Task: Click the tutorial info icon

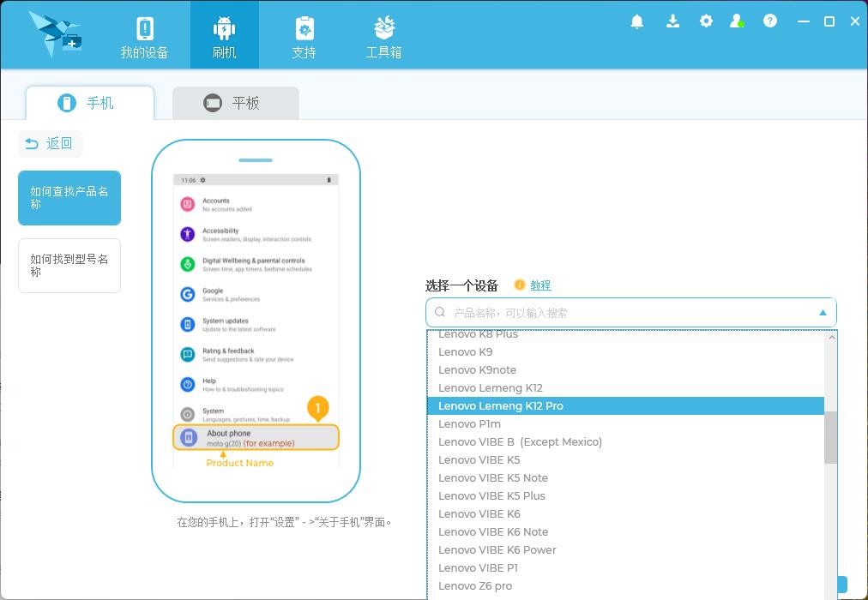Action: click(x=519, y=285)
